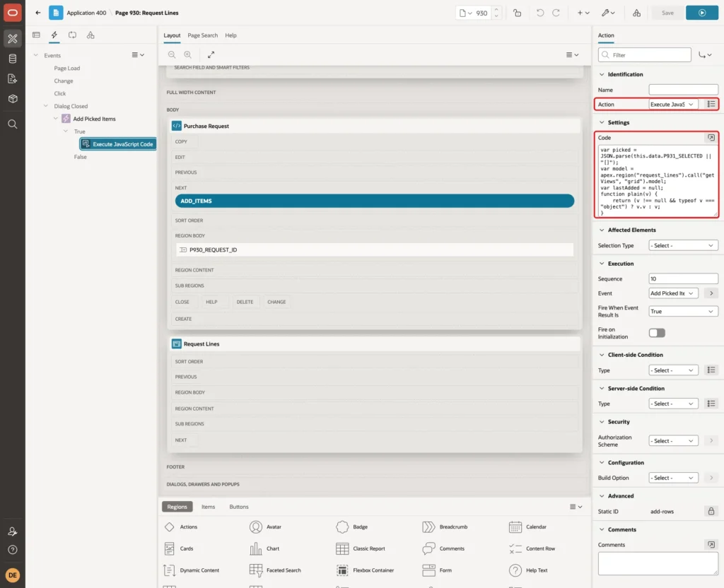The image size is (724, 588).
Task: Open the Event dropdown in Execution
Action: tap(673, 293)
